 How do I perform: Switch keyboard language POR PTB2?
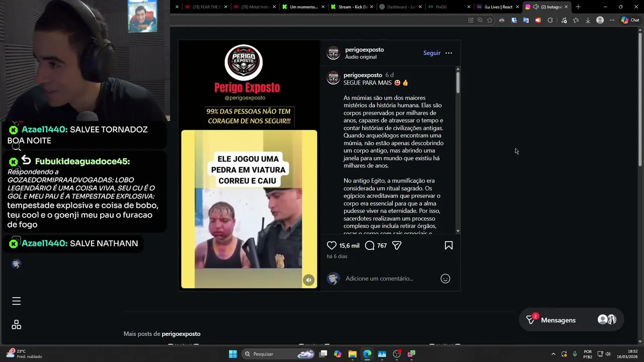pyautogui.click(x=588, y=354)
